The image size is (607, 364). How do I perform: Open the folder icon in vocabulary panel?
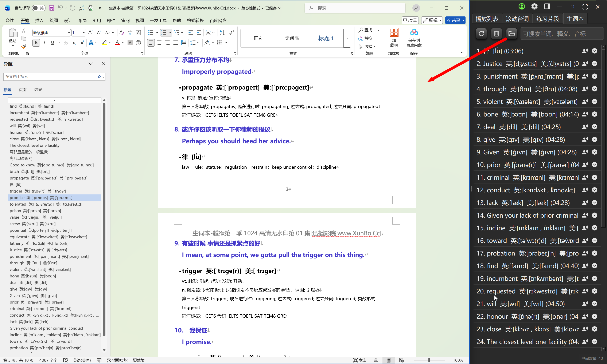coord(511,33)
